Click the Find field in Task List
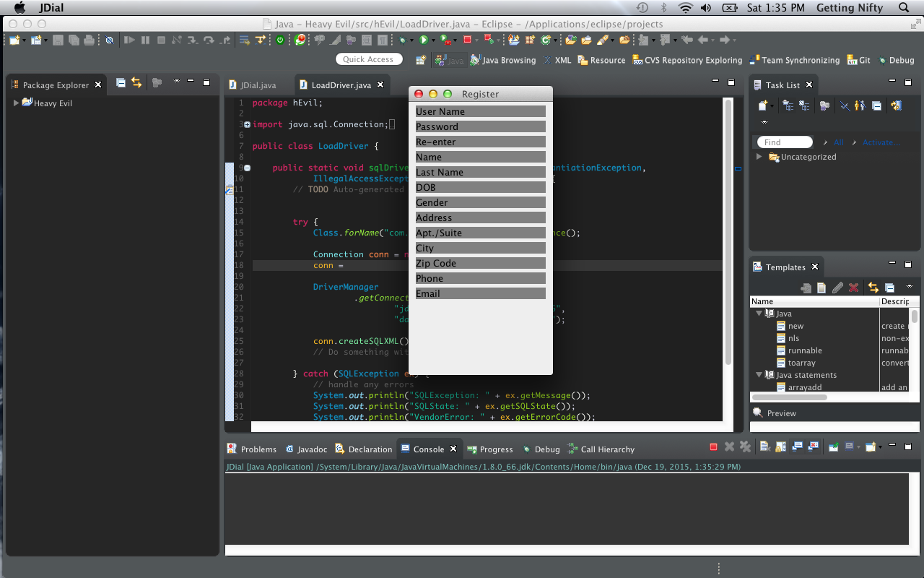 (x=785, y=142)
